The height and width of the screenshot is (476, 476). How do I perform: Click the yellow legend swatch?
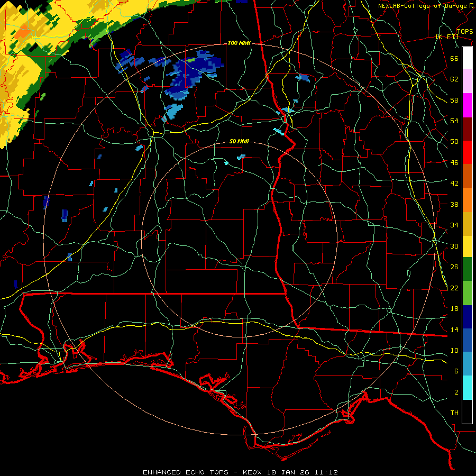(467, 246)
